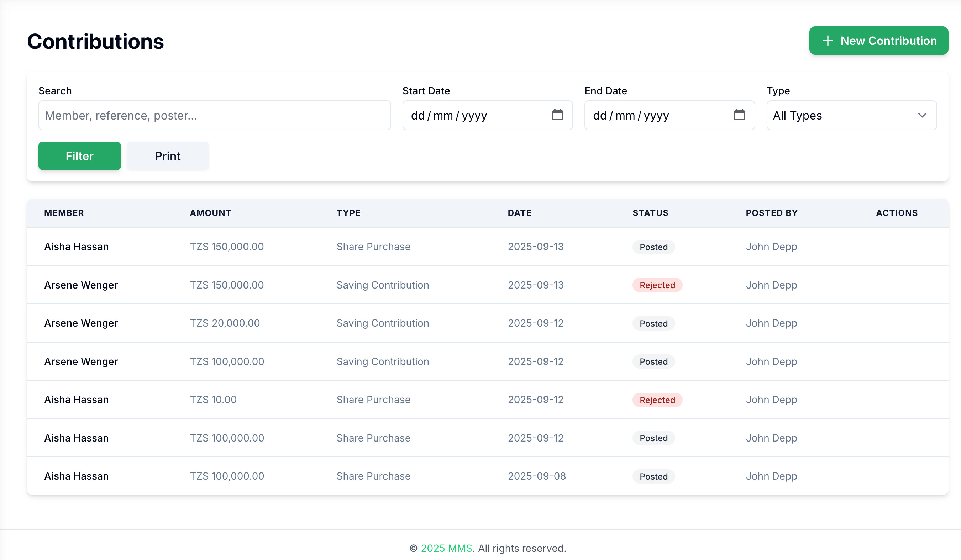
Task: Select Arsene Wenger in the Rejected row
Action: (81, 285)
